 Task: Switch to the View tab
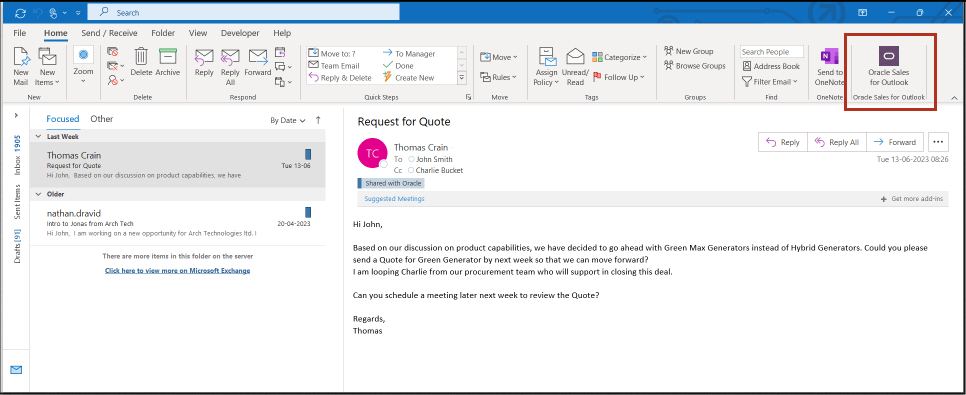pyautogui.click(x=198, y=33)
